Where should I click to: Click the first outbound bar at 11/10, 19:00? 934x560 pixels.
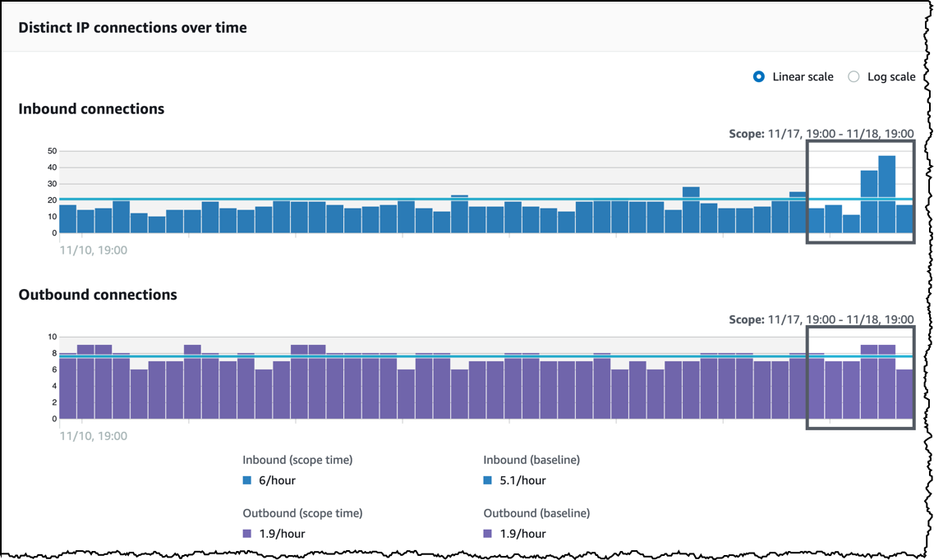(68, 386)
